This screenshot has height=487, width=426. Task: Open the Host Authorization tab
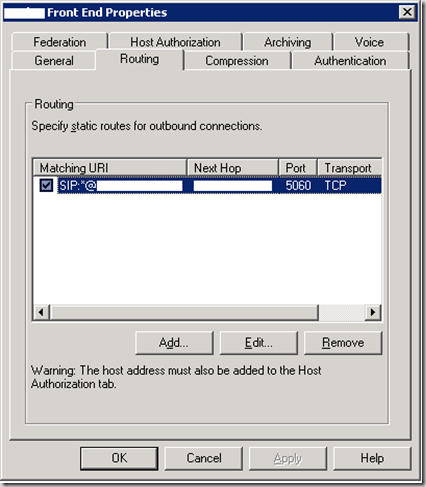coord(175,42)
